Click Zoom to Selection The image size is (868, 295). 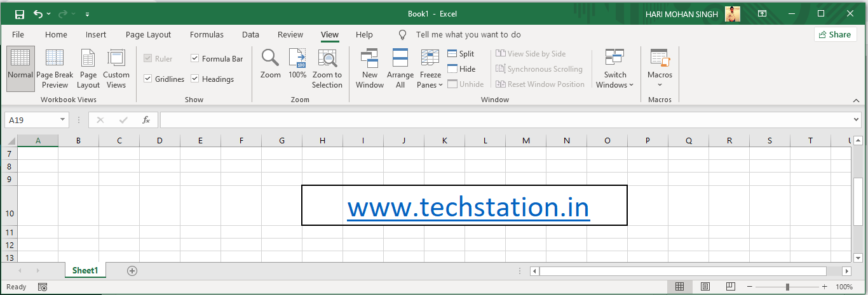tap(327, 68)
